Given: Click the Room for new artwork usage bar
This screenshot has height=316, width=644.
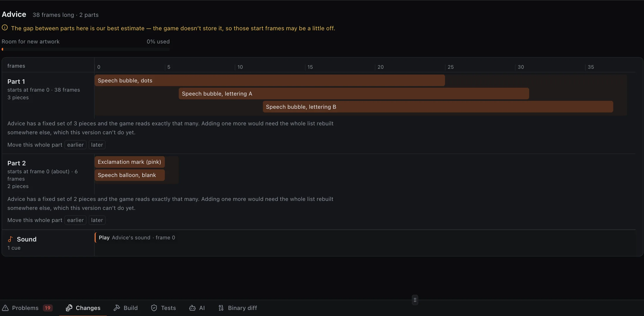Looking at the screenshot, I should (85, 49).
